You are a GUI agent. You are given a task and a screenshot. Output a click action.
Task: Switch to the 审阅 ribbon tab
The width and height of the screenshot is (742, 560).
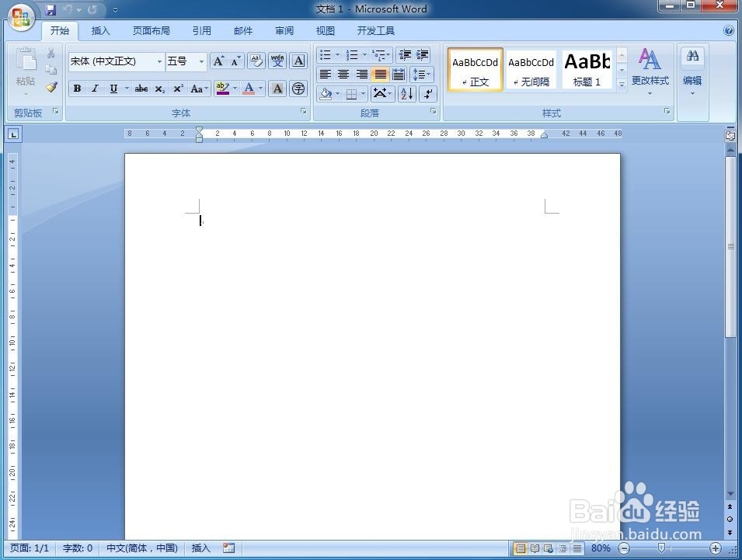tap(284, 31)
